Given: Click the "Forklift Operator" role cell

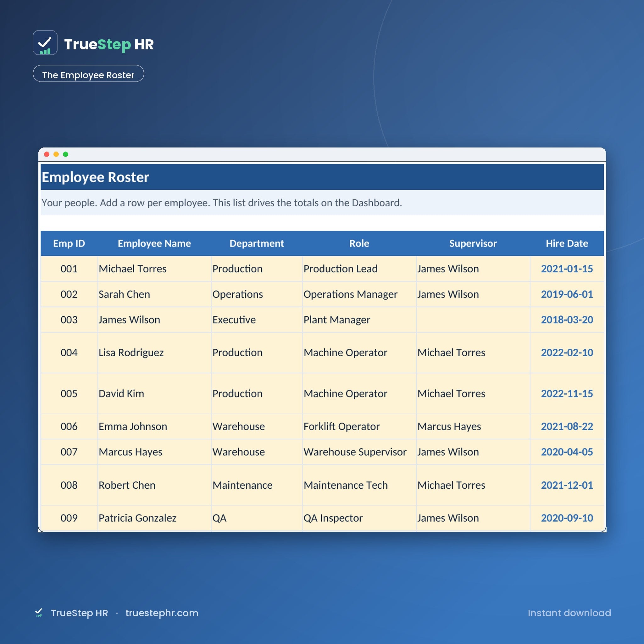Looking at the screenshot, I should [x=359, y=426].
